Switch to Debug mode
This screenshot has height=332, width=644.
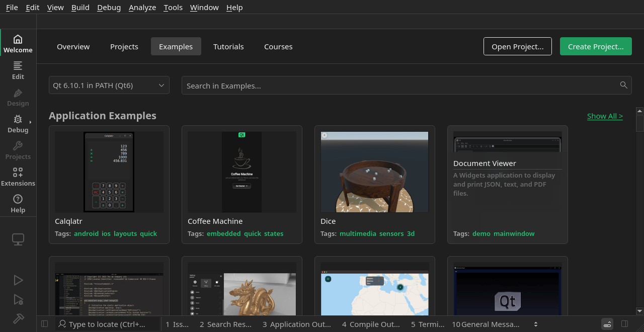(18, 123)
